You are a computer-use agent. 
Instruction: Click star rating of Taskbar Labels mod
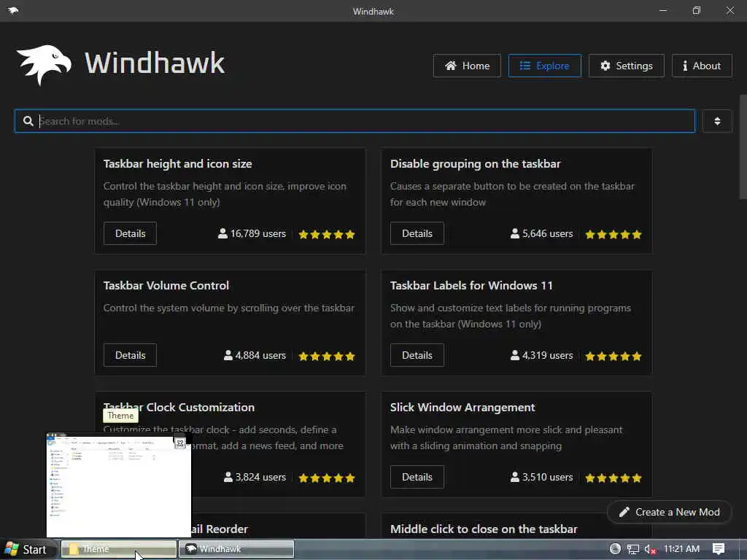pos(614,356)
